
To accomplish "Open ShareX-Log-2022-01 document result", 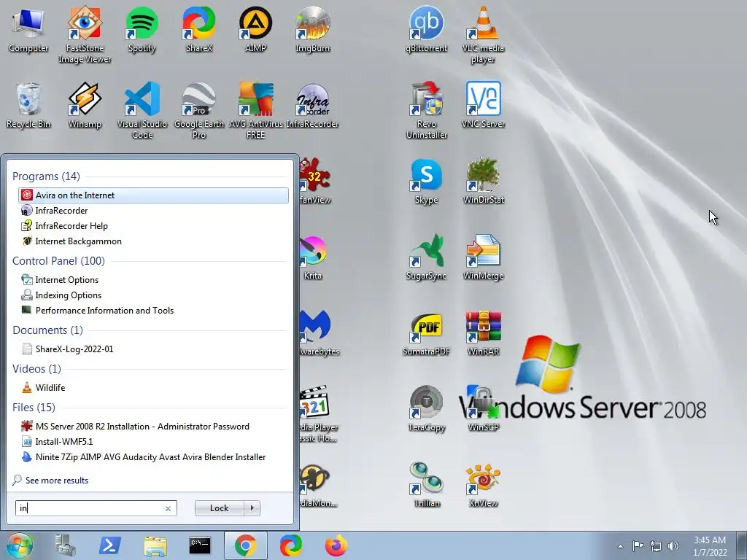I will [x=153, y=349].
